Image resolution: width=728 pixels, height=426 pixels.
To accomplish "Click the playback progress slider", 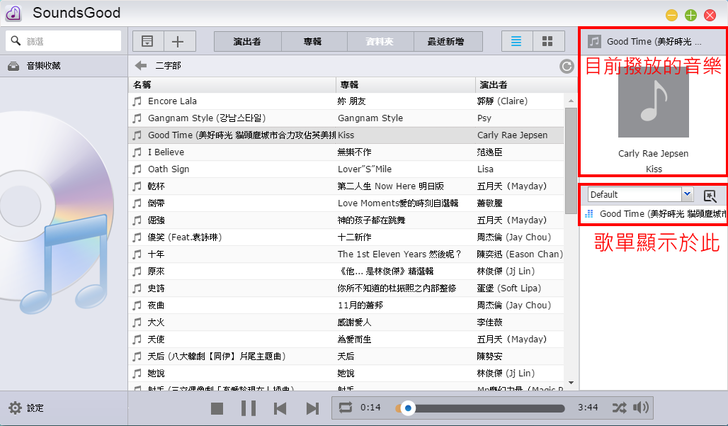I will [x=480, y=408].
